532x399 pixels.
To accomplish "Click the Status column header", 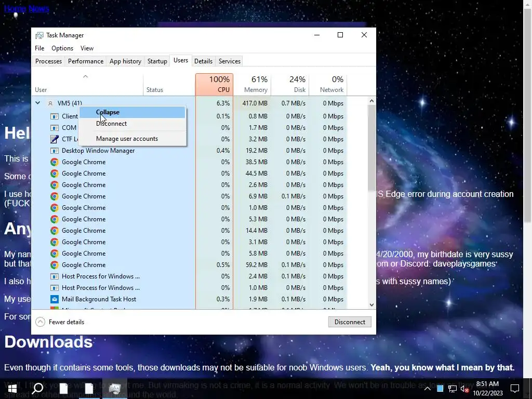I will click(169, 85).
